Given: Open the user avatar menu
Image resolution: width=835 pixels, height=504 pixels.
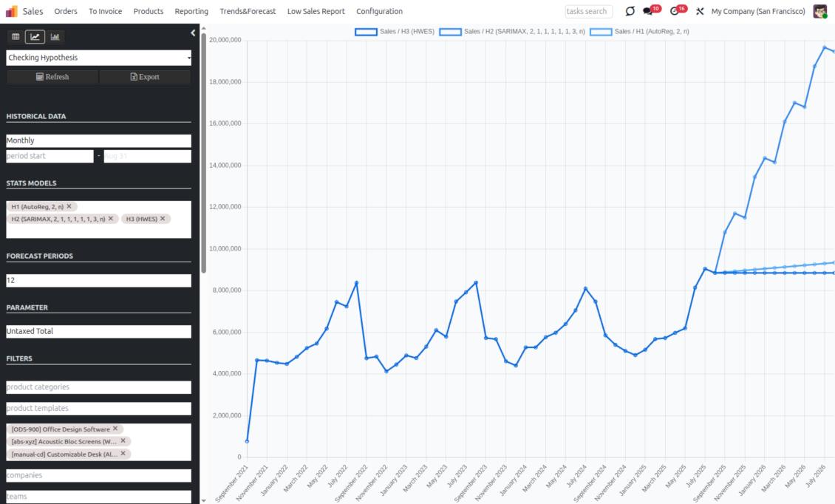Looking at the screenshot, I should pos(820,11).
